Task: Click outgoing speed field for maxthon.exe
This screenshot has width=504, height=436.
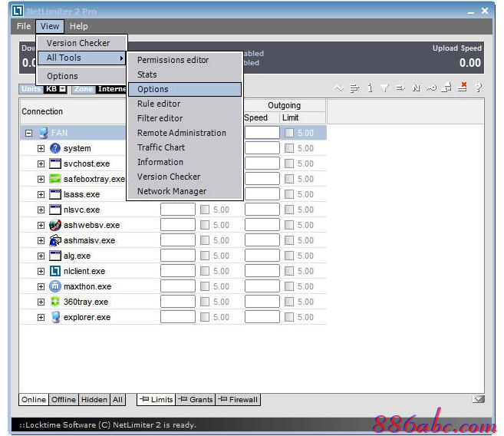Action: pos(262,286)
